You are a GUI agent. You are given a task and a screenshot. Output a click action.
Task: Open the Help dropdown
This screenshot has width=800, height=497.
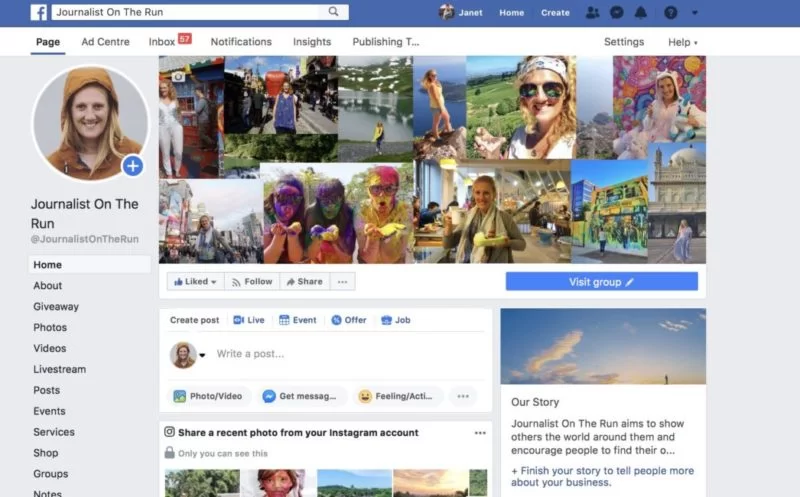click(x=683, y=42)
